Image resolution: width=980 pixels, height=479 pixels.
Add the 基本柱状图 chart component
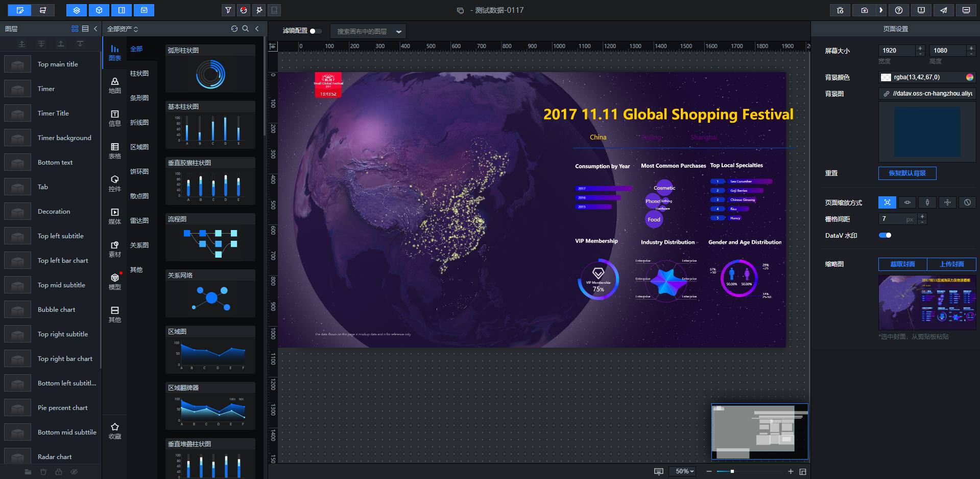[210, 125]
